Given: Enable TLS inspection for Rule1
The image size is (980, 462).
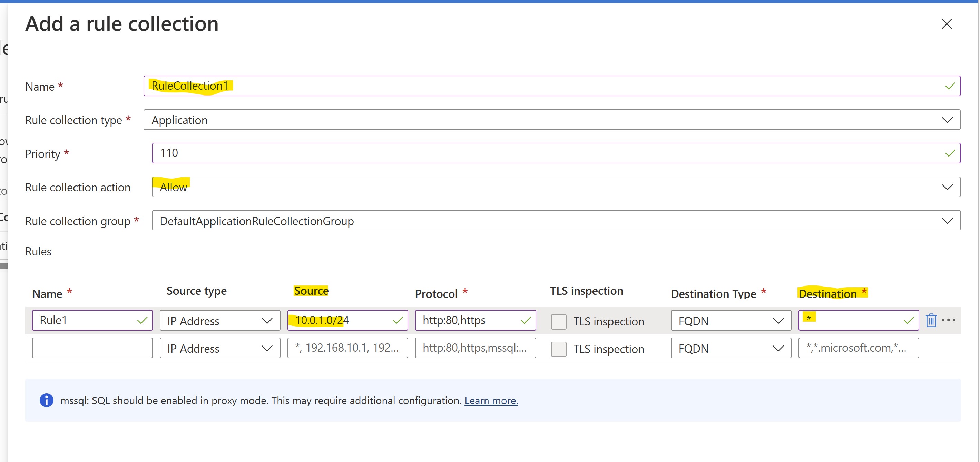Looking at the screenshot, I should [x=558, y=321].
